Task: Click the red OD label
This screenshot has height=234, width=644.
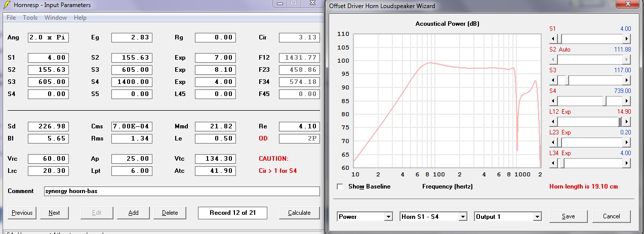Action: coord(263,138)
